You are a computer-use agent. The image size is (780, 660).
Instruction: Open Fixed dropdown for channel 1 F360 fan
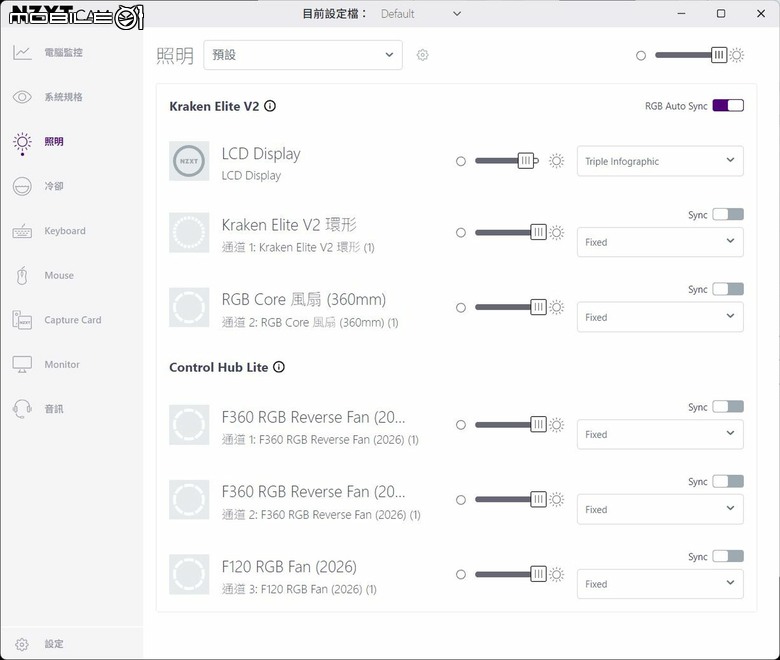660,434
